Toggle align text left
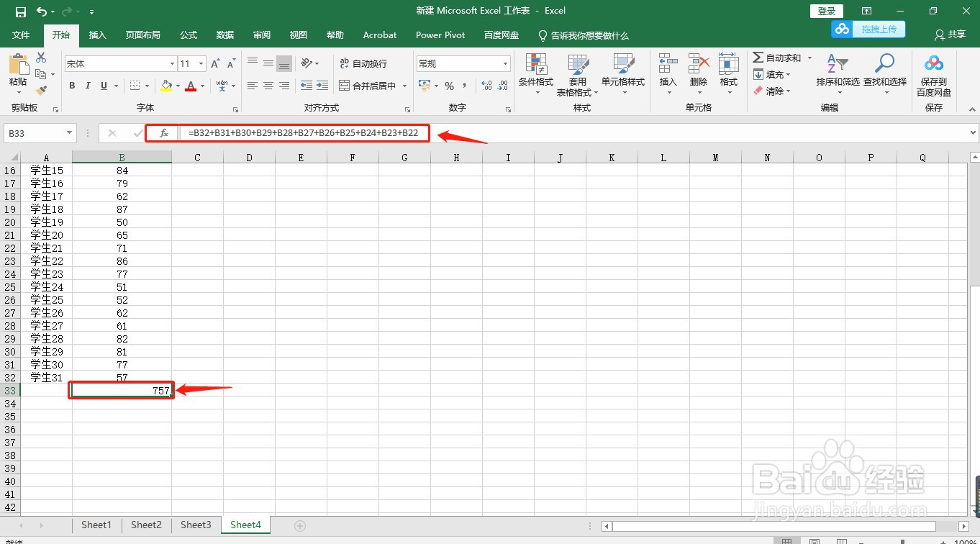The image size is (980, 544). click(253, 86)
